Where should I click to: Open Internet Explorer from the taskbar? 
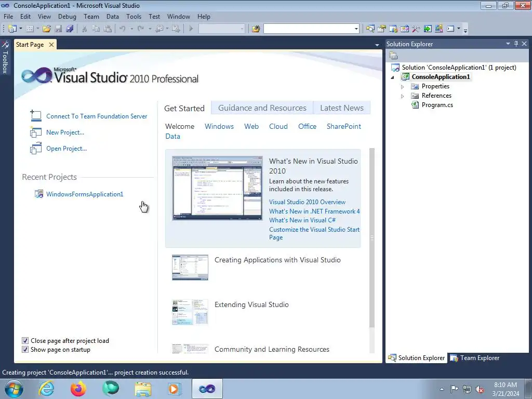[46, 389]
